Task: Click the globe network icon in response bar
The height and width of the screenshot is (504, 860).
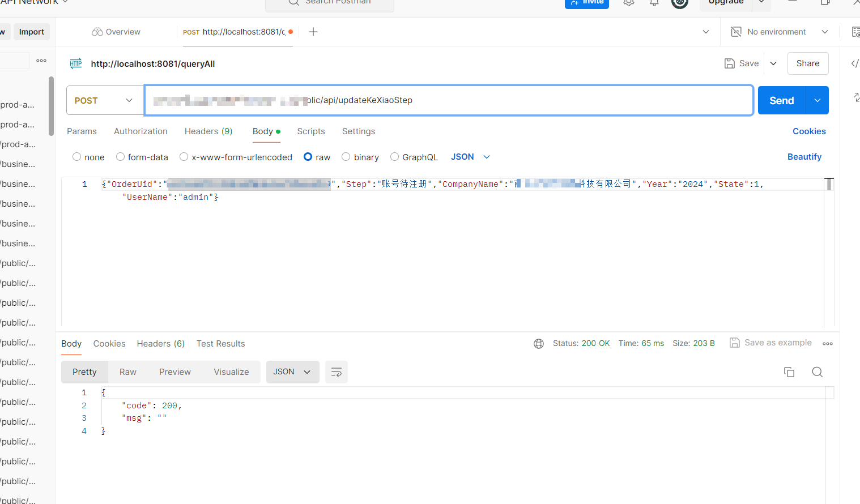Action: [539, 344]
